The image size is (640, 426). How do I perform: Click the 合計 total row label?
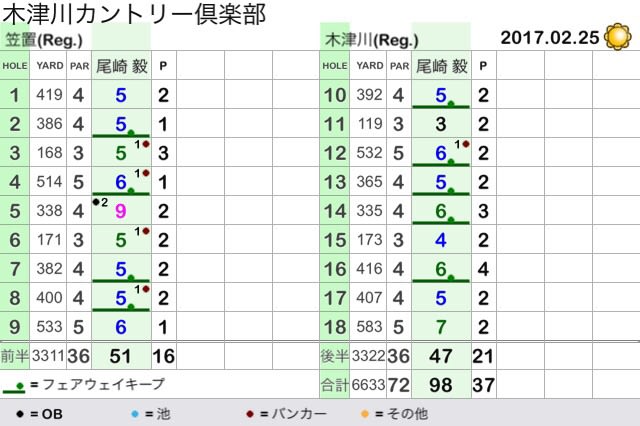click(334, 385)
